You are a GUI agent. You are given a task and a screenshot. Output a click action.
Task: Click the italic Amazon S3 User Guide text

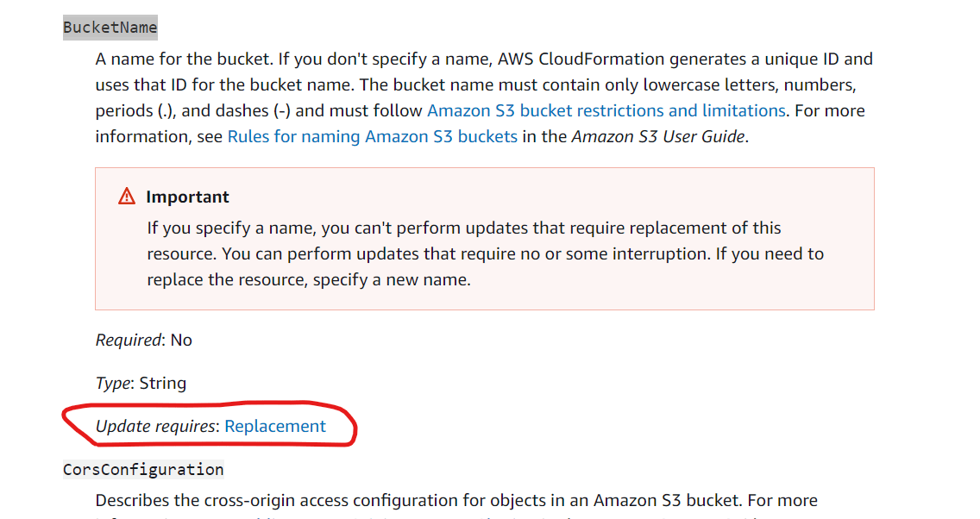coord(657,136)
